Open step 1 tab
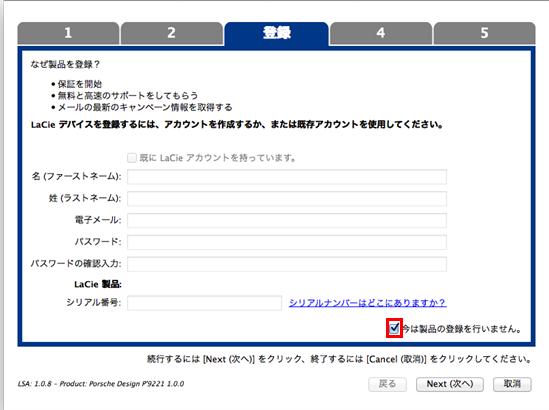549x410 pixels. tap(68, 33)
